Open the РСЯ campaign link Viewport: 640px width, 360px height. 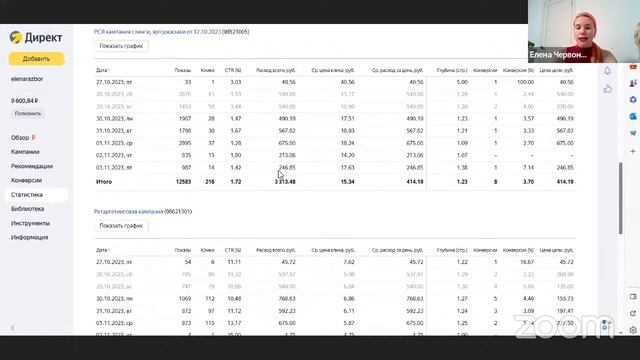pyautogui.click(x=158, y=31)
